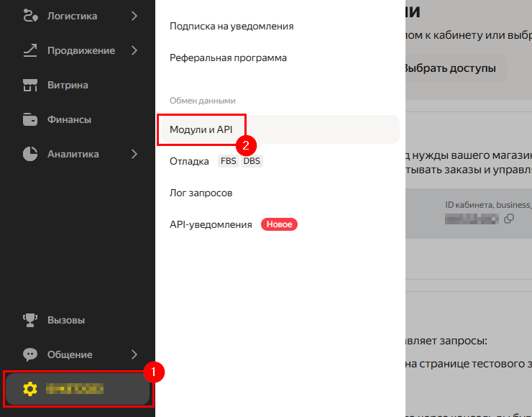Open Подписка на уведомления

point(231,26)
